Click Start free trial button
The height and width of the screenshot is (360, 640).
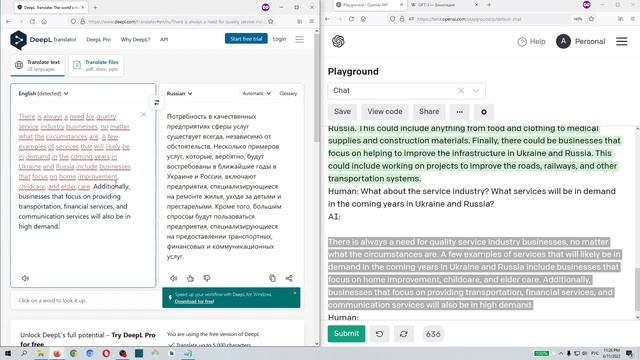[x=246, y=39]
